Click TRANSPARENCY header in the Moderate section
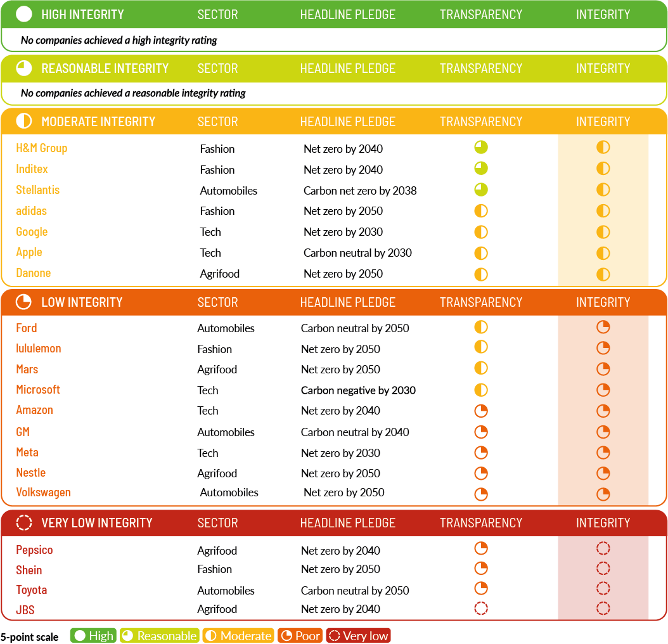668x644 pixels. pyautogui.click(x=481, y=122)
